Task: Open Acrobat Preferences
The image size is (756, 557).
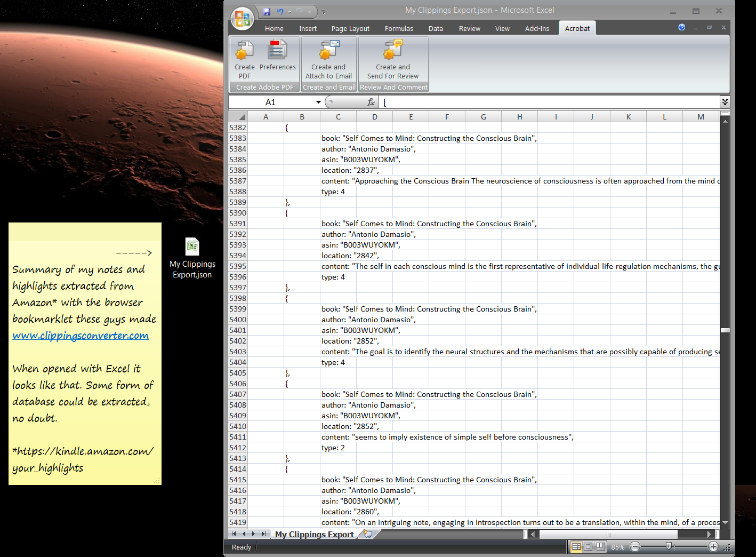Action: (277, 51)
